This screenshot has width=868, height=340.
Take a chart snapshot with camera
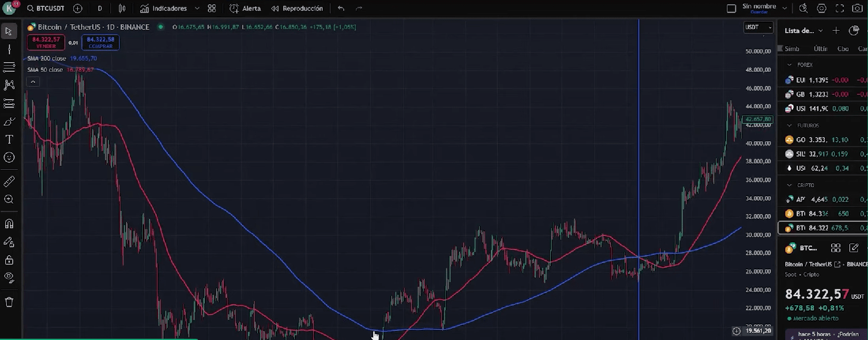point(857,8)
